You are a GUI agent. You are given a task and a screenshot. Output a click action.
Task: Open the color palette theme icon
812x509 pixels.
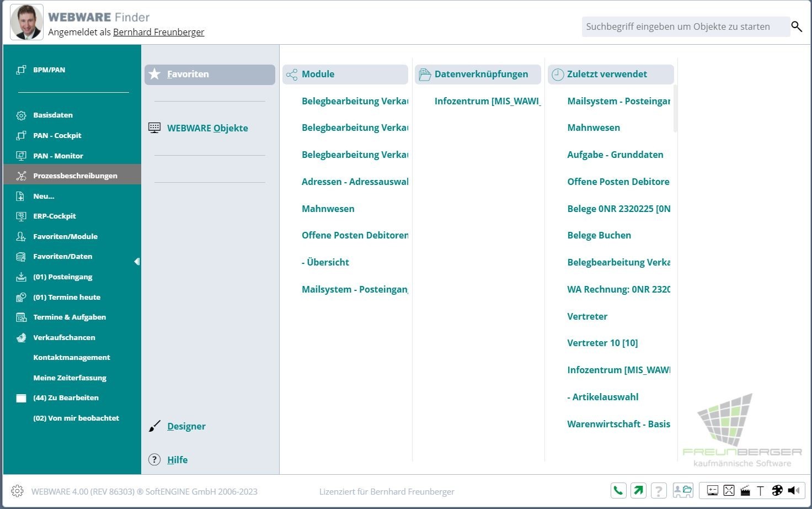point(777,490)
